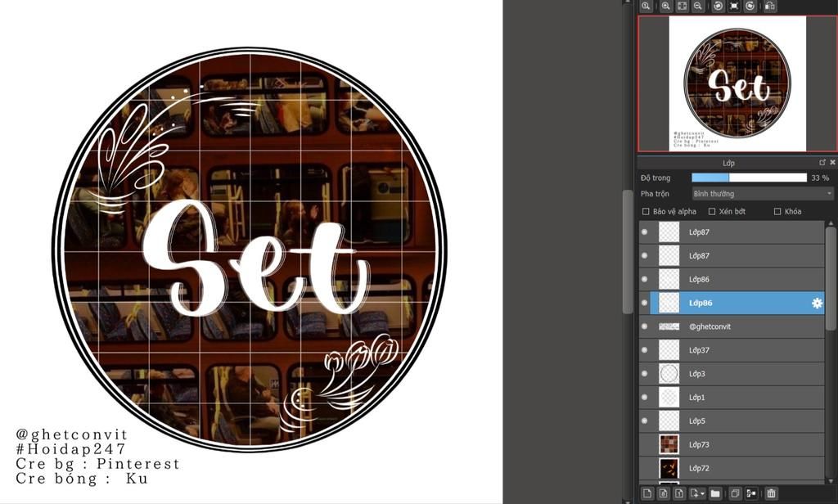Click the canvas vertical scrollbar thumb
The height and width of the screenshot is (504, 838).
pyautogui.click(x=628, y=251)
